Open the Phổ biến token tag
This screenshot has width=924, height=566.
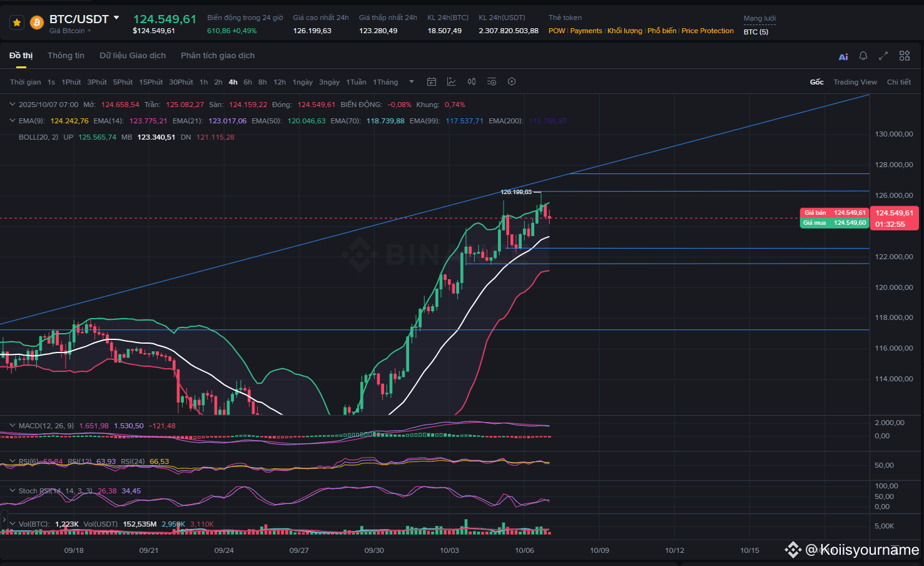[662, 31]
